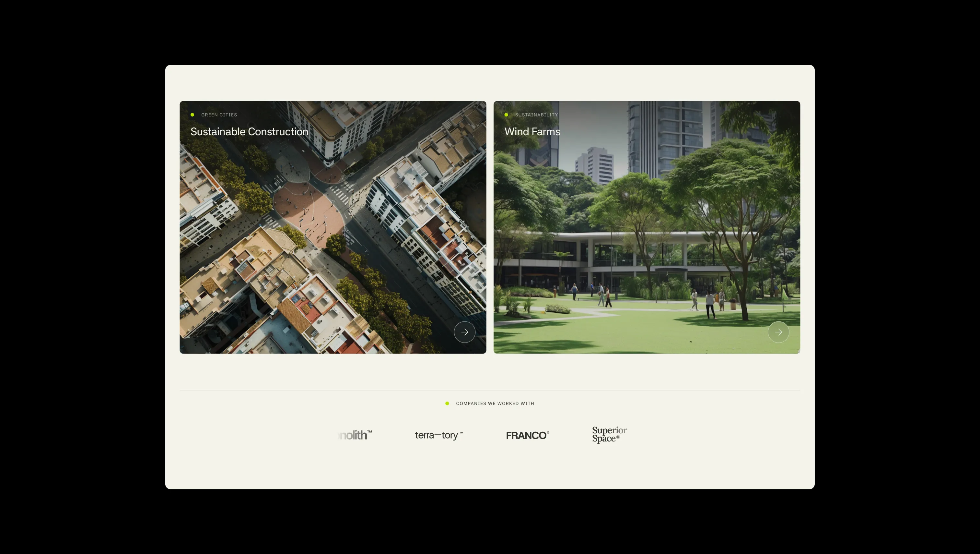Select the SUSTAINABILITY category tag

click(x=536, y=114)
